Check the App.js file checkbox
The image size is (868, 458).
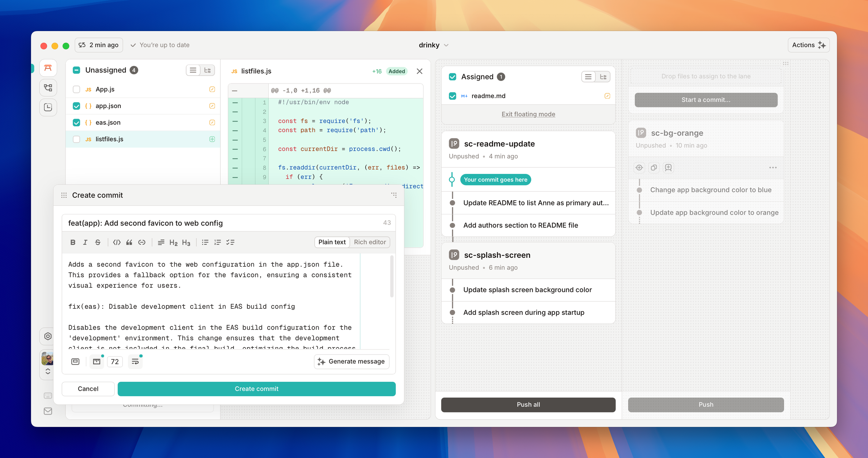(76, 89)
